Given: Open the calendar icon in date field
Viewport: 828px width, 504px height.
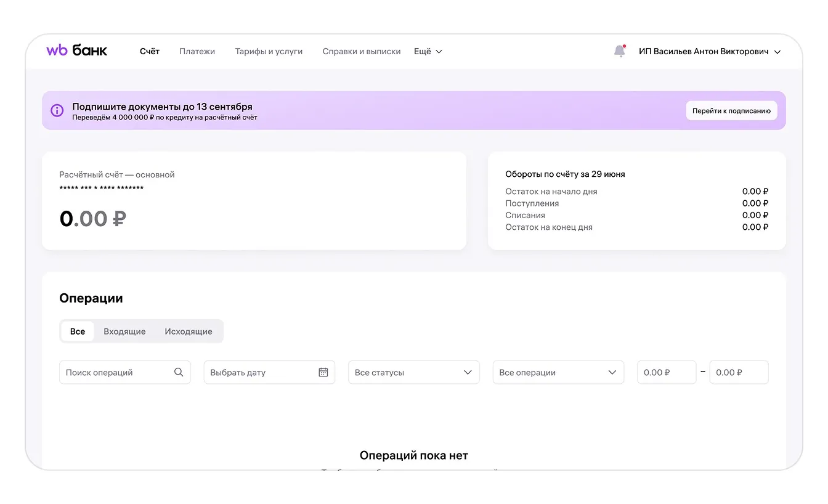Looking at the screenshot, I should click(x=323, y=372).
